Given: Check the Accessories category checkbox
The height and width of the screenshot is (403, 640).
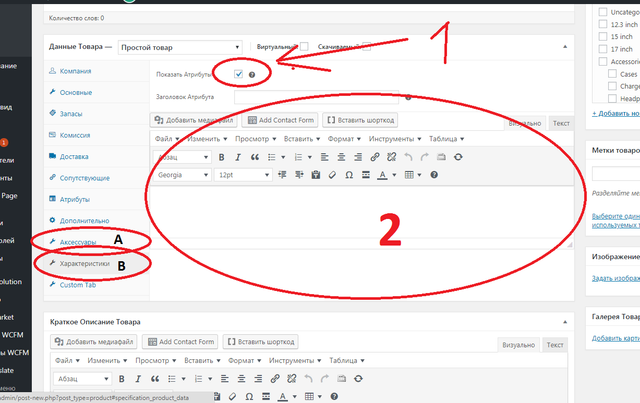Looking at the screenshot, I should (603, 62).
